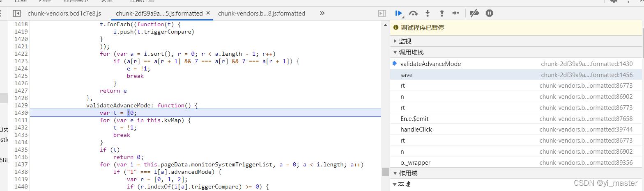Image resolution: width=644 pixels, height=191 pixels.
Task: Step into next function call
Action: (428, 13)
